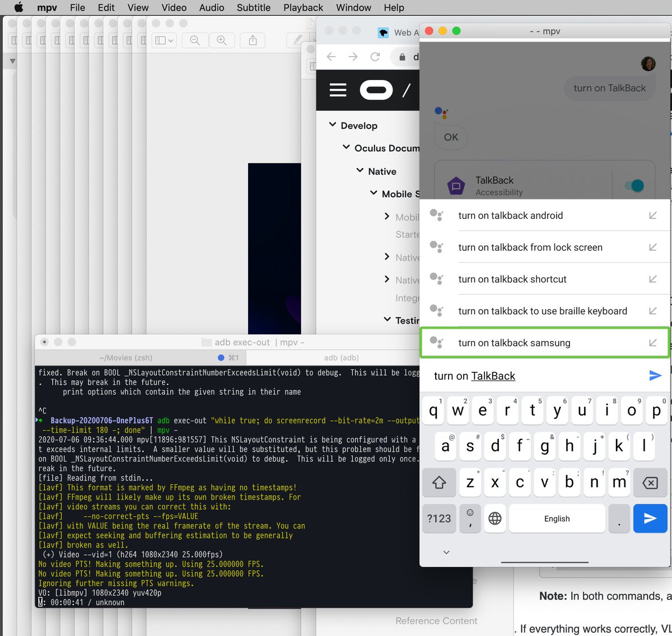Click the Preview sidebar disclosure triangle
The image size is (672, 636).
pos(12,61)
